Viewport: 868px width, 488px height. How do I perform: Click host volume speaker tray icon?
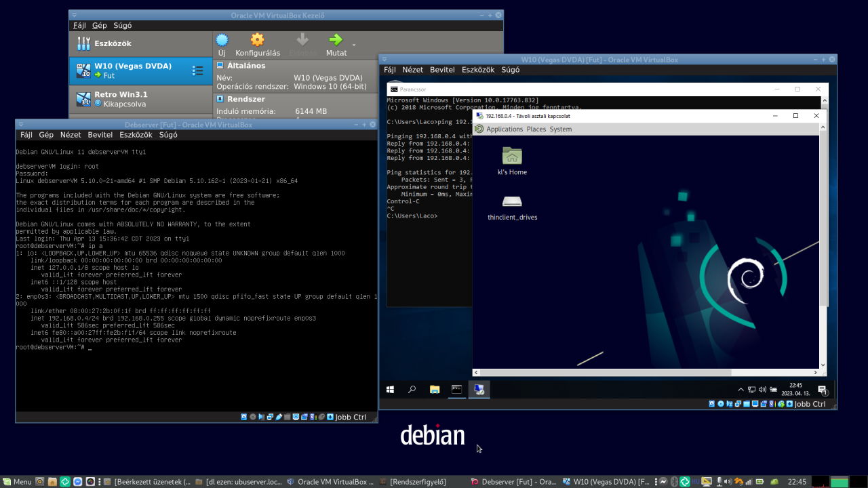pyautogui.click(x=728, y=482)
